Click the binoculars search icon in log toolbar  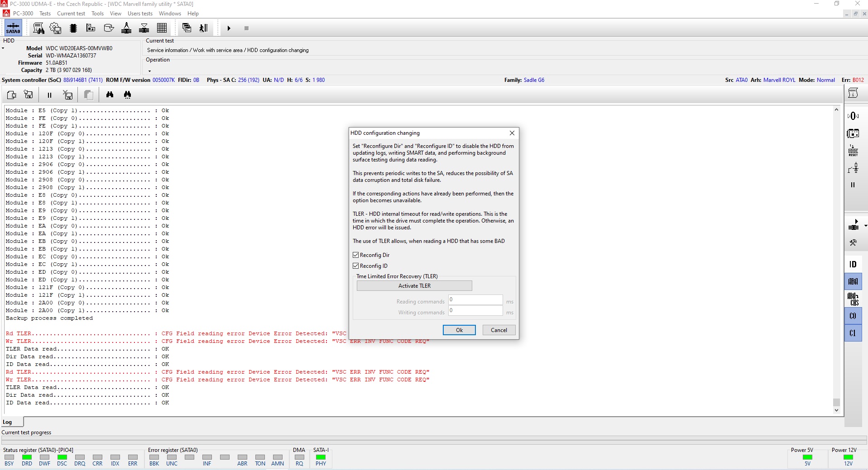[110, 95]
